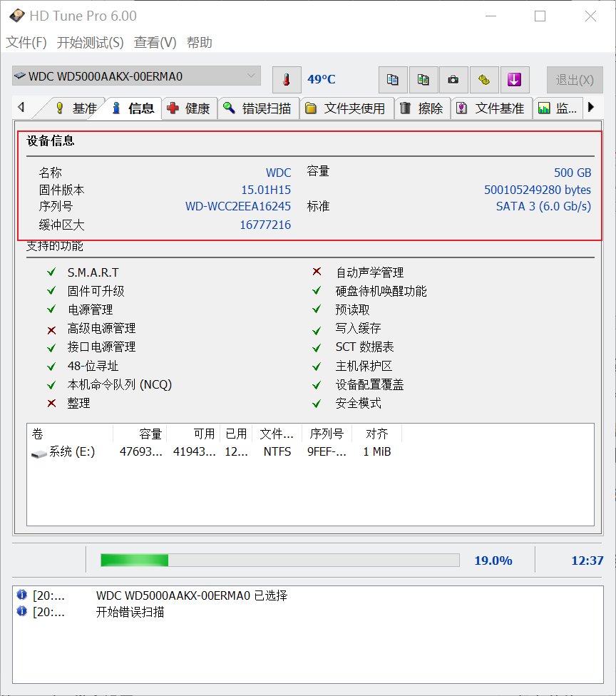This screenshot has width=616, height=696.
Task: Click the 退出(X) button
Action: [x=575, y=80]
